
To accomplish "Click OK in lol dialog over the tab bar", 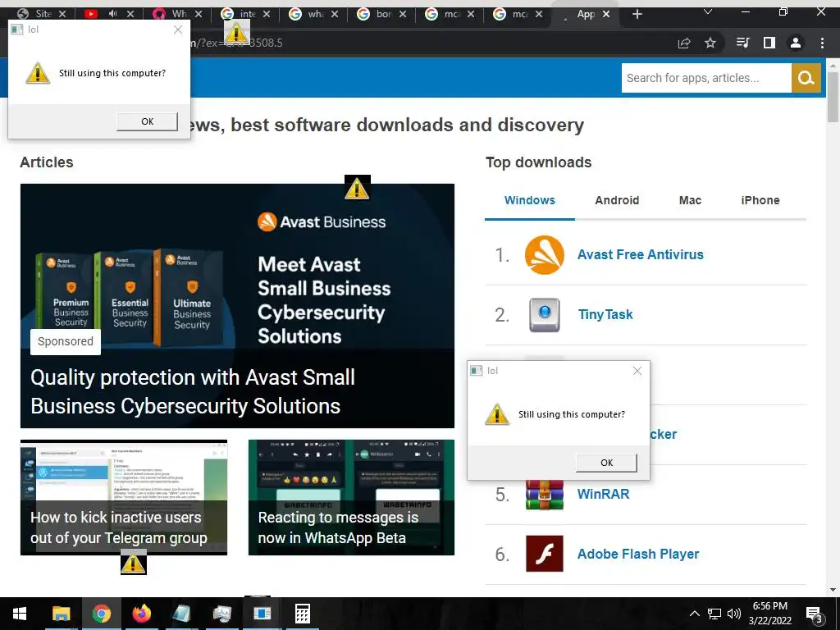I will (x=148, y=121).
